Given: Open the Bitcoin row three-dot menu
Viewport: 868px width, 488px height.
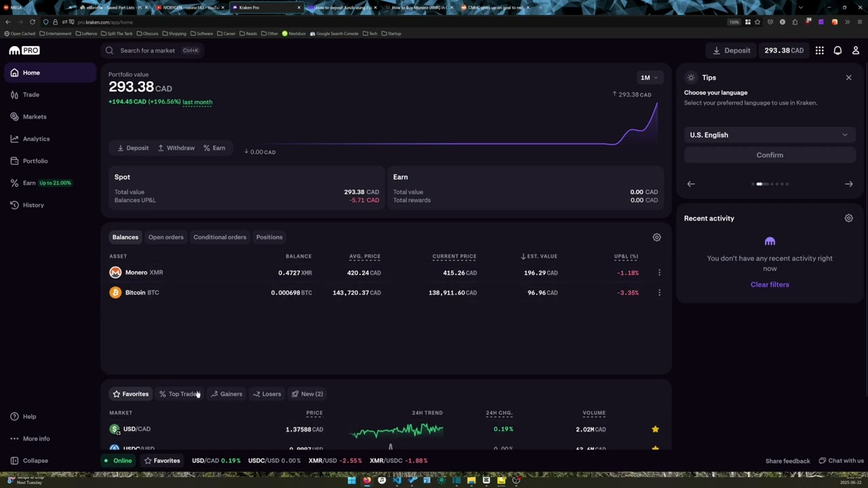Looking at the screenshot, I should 659,293.
